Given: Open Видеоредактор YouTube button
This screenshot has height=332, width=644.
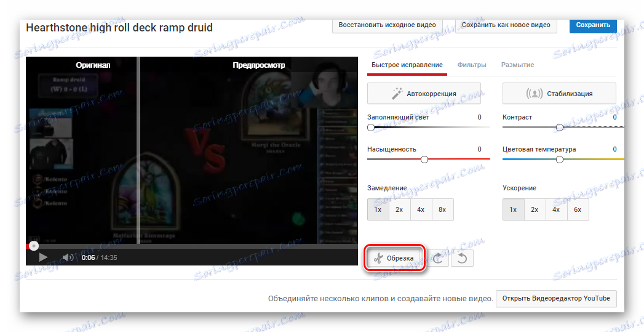Looking at the screenshot, I should click(556, 298).
